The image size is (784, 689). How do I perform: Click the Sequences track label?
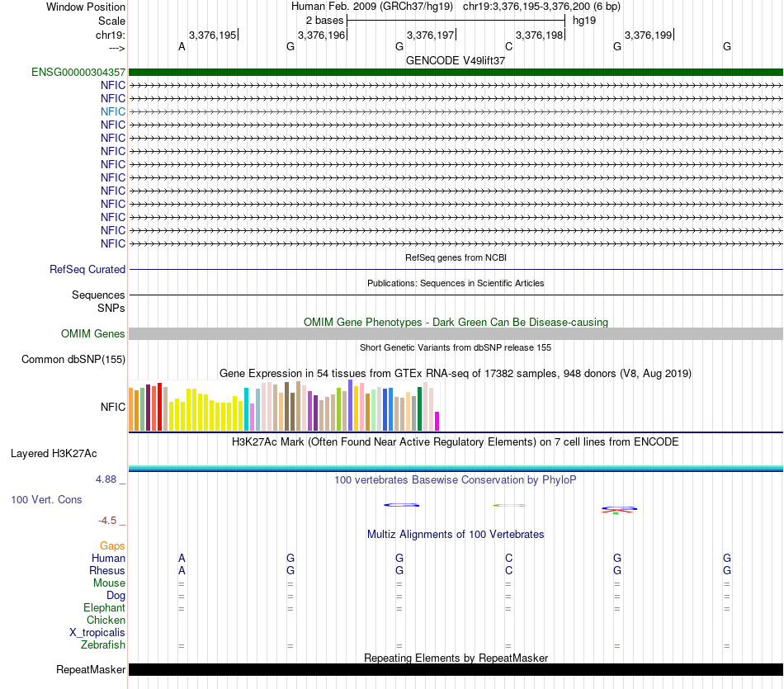point(98,295)
